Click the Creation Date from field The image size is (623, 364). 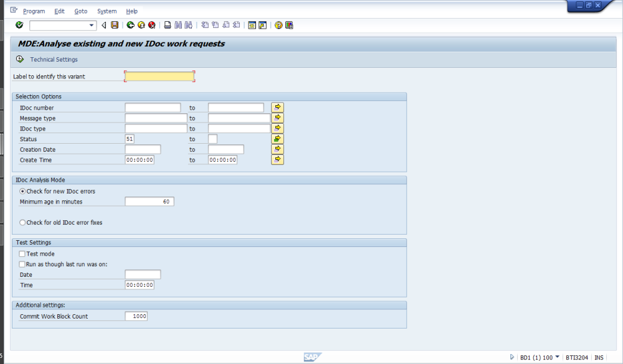[143, 149]
